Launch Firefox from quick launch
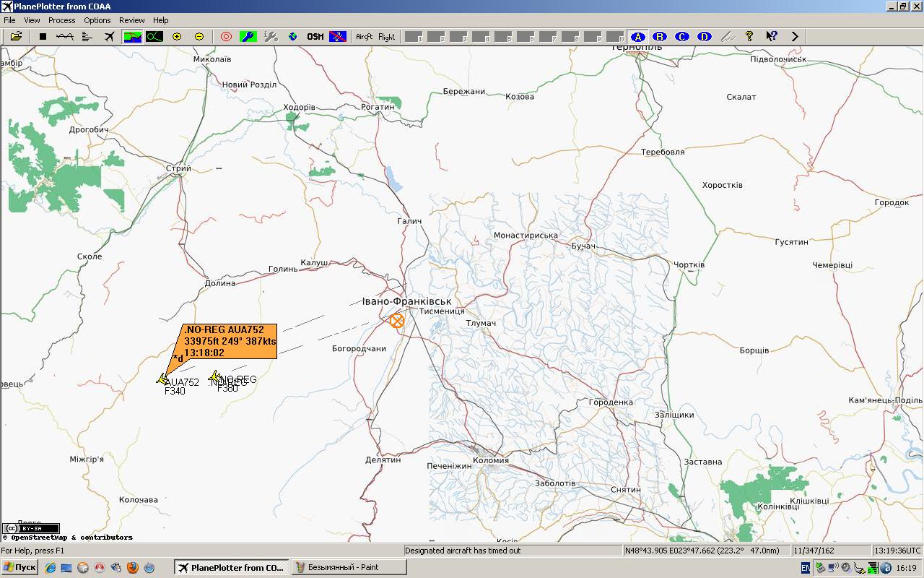The image size is (924, 578). click(133, 568)
